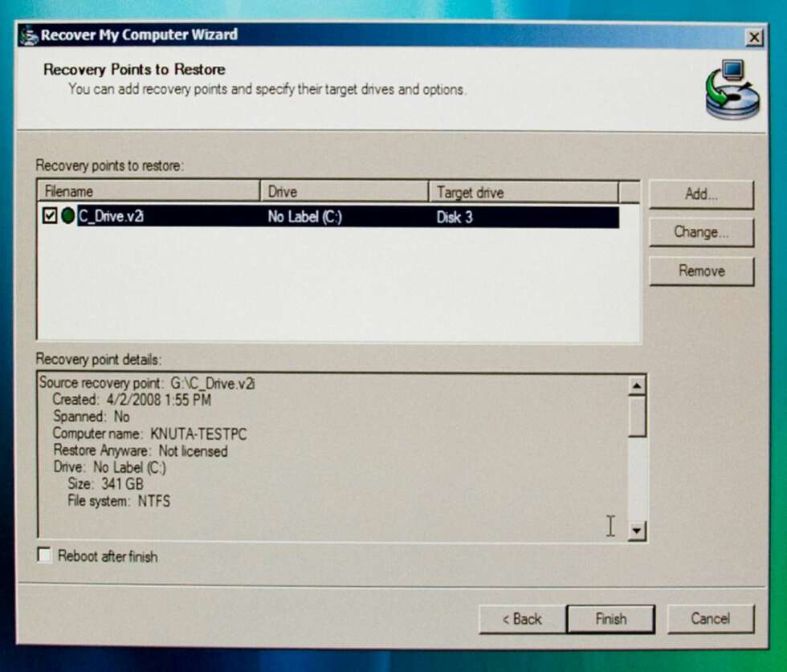This screenshot has width=787, height=672.
Task: Click the wizard title bar icon
Action: (x=29, y=35)
